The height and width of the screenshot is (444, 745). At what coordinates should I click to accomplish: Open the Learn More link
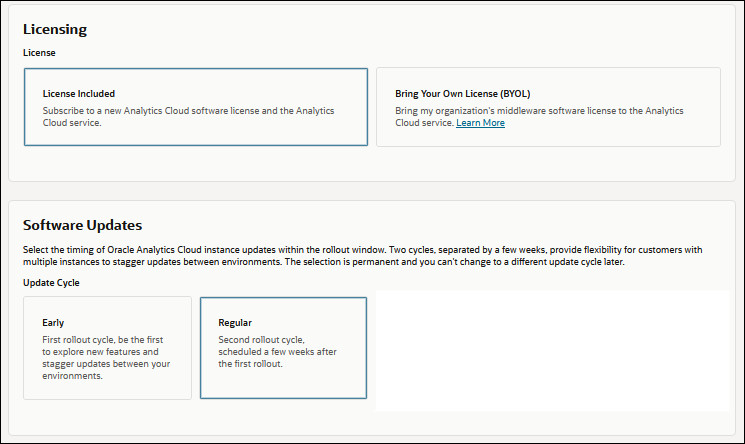pyautogui.click(x=480, y=123)
